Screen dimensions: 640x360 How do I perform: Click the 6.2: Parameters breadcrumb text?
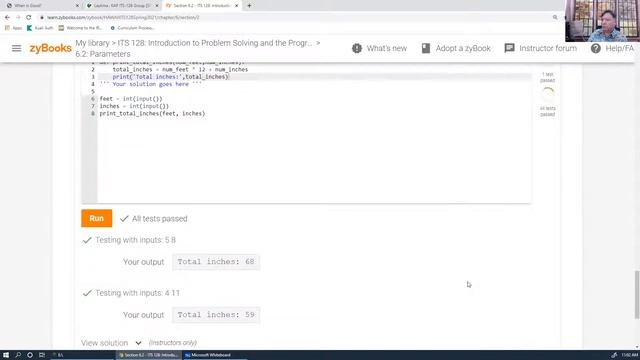coord(103,54)
